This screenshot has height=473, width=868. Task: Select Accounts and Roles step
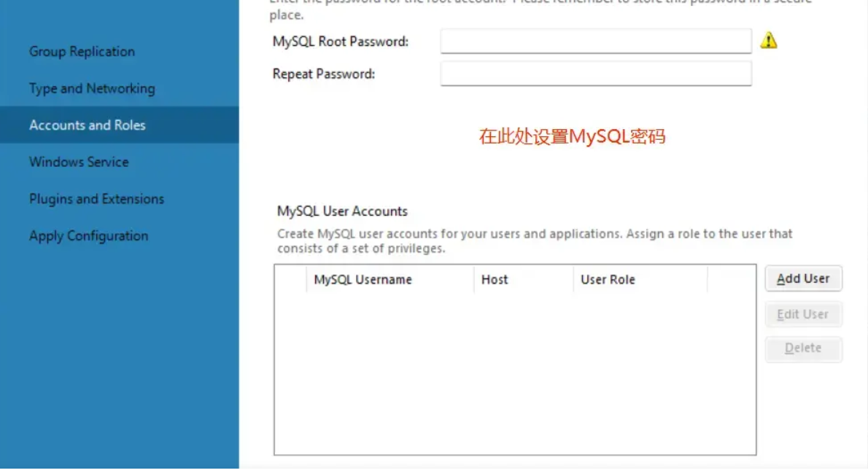120,125
